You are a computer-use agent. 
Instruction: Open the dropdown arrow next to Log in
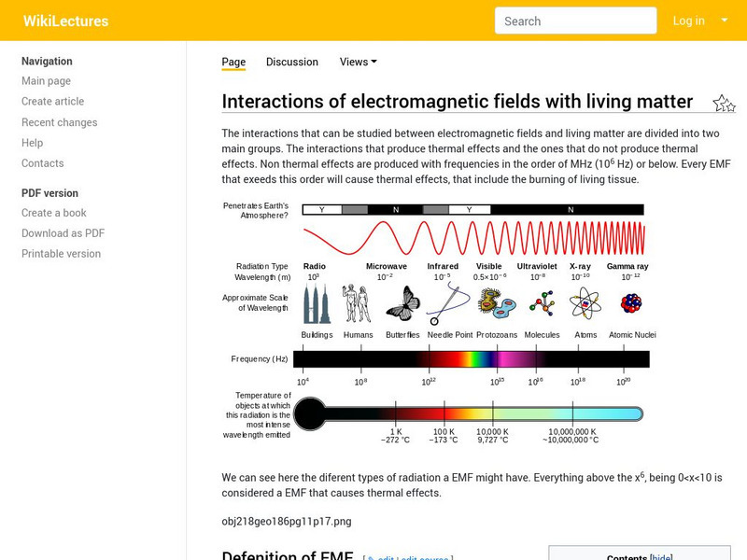pyautogui.click(x=725, y=21)
